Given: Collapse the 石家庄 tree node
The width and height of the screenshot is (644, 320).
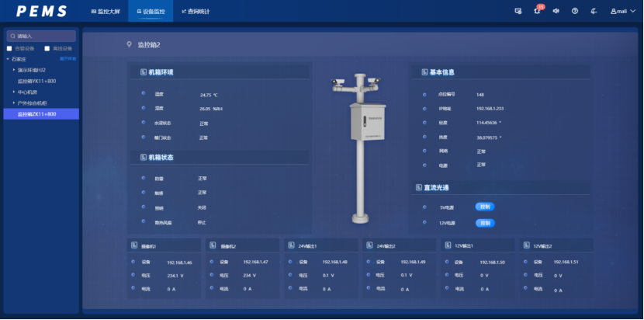Looking at the screenshot, I should point(8,58).
